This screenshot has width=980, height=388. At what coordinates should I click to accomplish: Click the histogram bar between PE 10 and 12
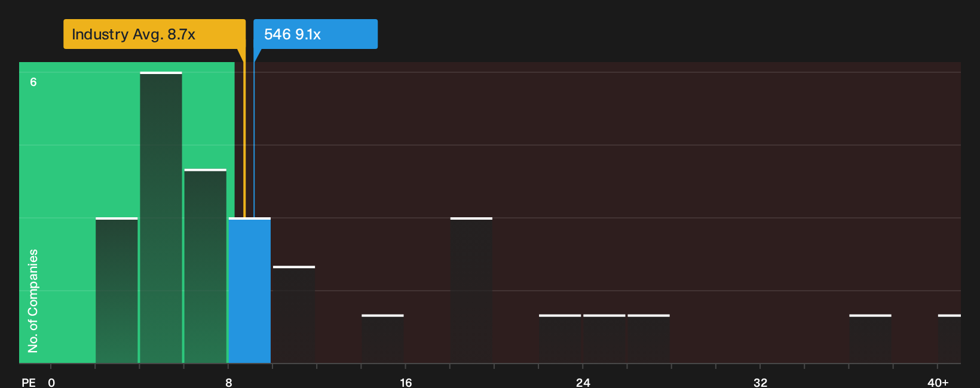tap(294, 315)
